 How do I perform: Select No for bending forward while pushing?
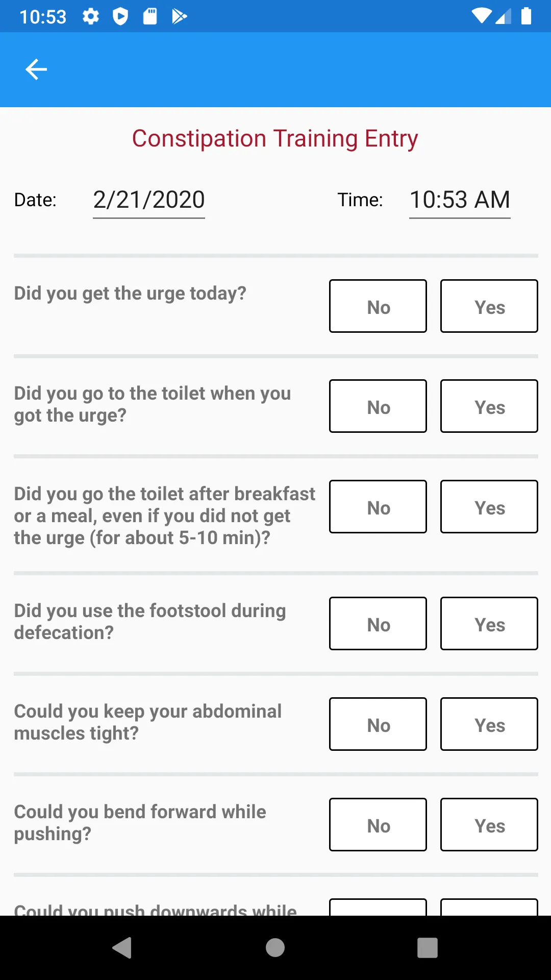point(378,825)
